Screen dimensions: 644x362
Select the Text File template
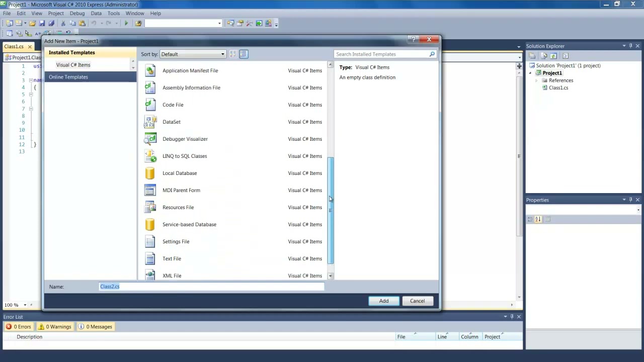coord(233,258)
